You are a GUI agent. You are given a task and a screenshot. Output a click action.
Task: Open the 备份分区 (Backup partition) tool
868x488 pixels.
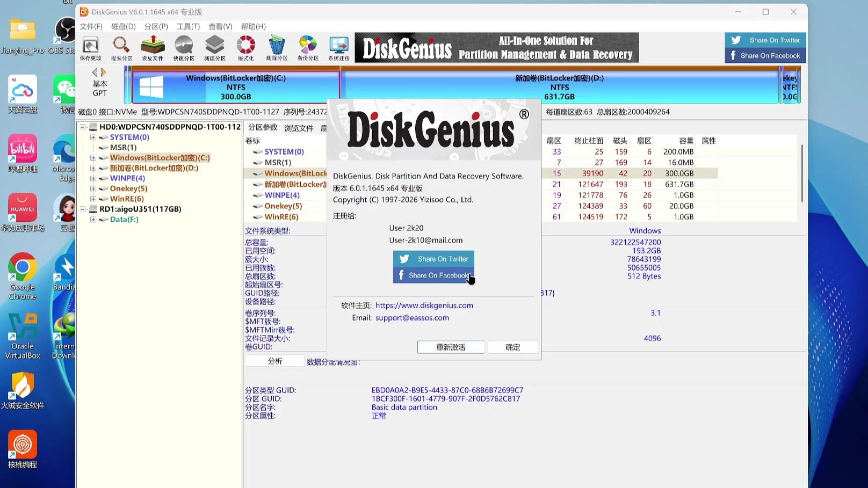[308, 48]
